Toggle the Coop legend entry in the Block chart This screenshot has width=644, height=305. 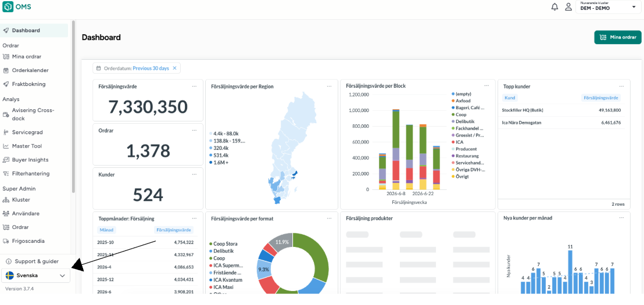[459, 114]
